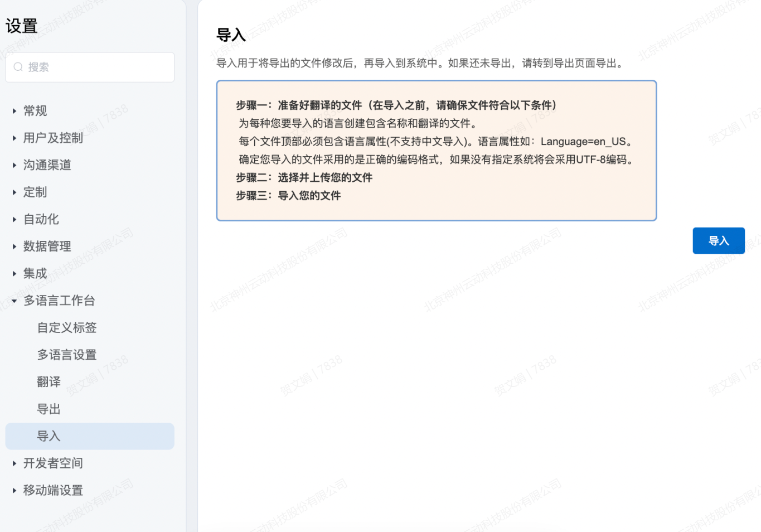Type in the 搜索 settings search field
Screen dimensions: 761x532
point(98,67)
